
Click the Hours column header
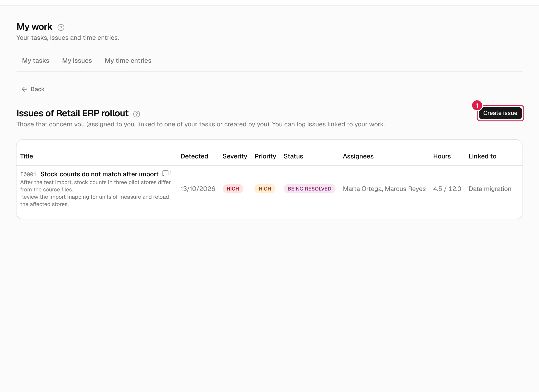(x=442, y=156)
